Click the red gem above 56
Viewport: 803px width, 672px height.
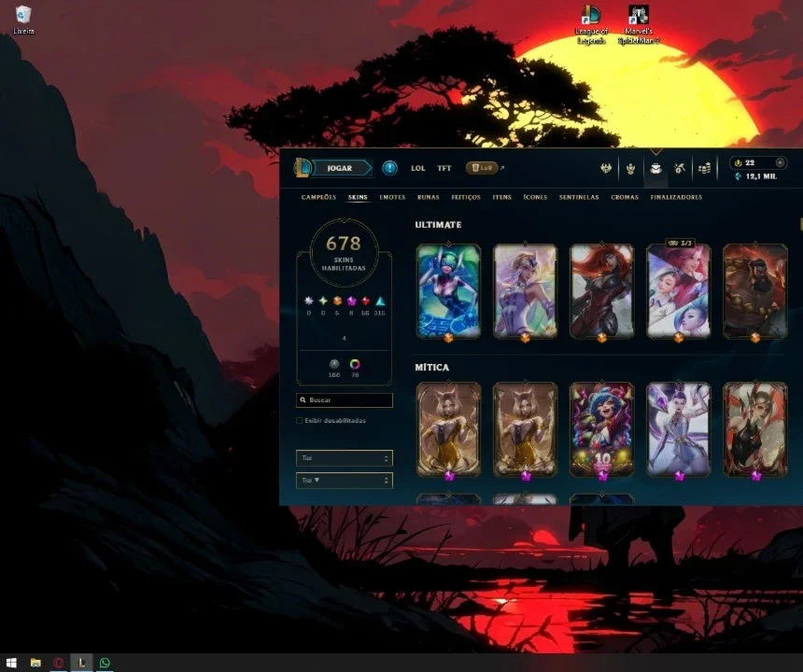point(366,301)
